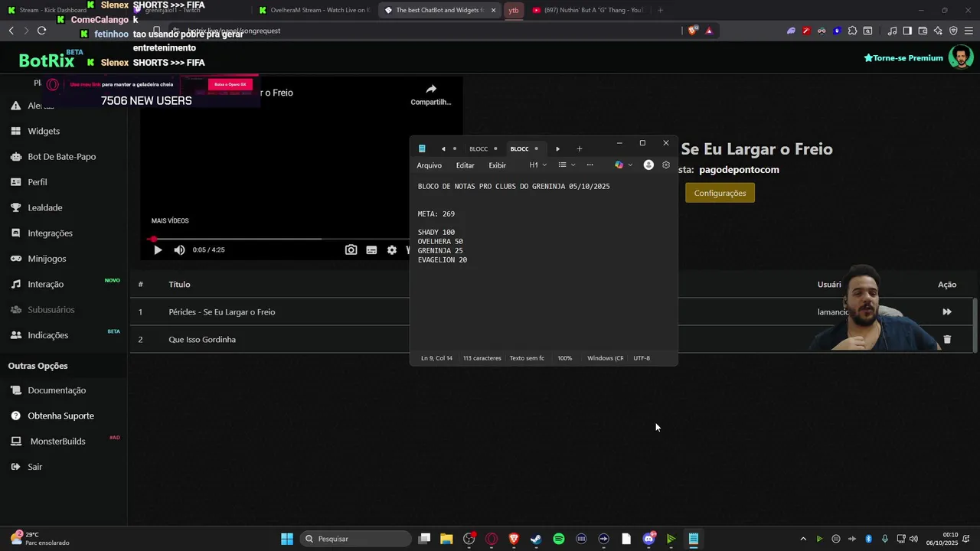This screenshot has width=980, height=551.
Task: Switch to Nuthin' But A G Thang YouTube tab
Action: 588,10
